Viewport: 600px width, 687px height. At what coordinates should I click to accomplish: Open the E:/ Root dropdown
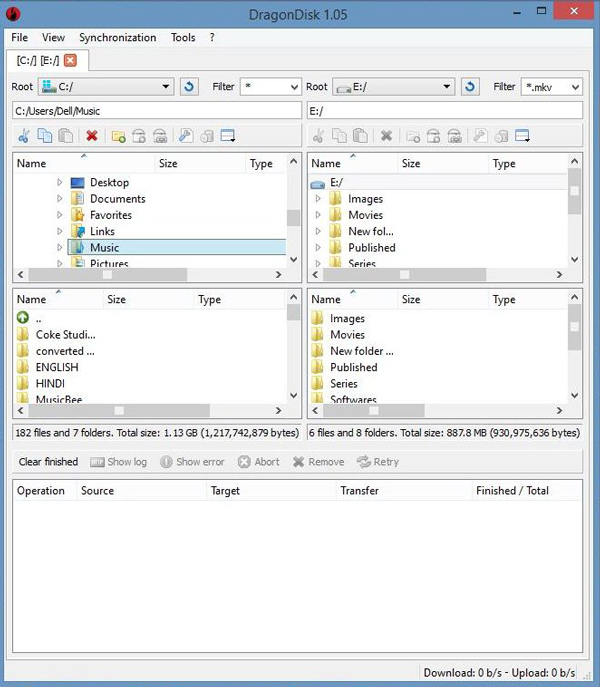click(x=394, y=87)
